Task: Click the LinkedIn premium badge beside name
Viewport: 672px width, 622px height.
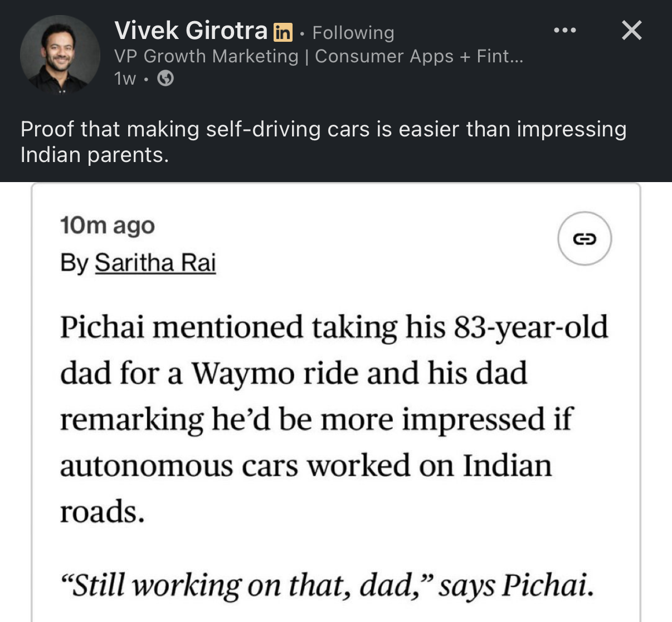Action: (x=283, y=32)
